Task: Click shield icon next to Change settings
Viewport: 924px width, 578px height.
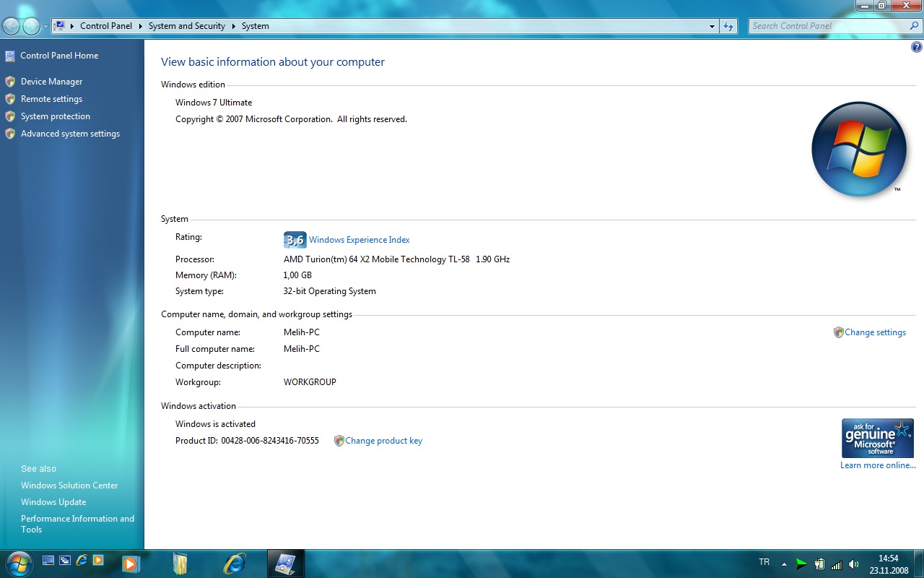Action: point(838,332)
